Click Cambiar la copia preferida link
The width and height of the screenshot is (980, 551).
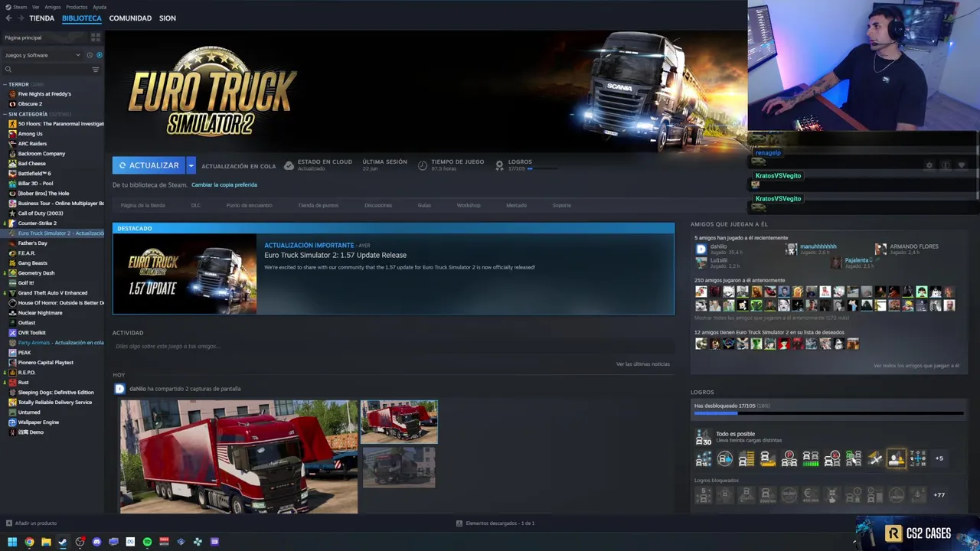pos(224,184)
